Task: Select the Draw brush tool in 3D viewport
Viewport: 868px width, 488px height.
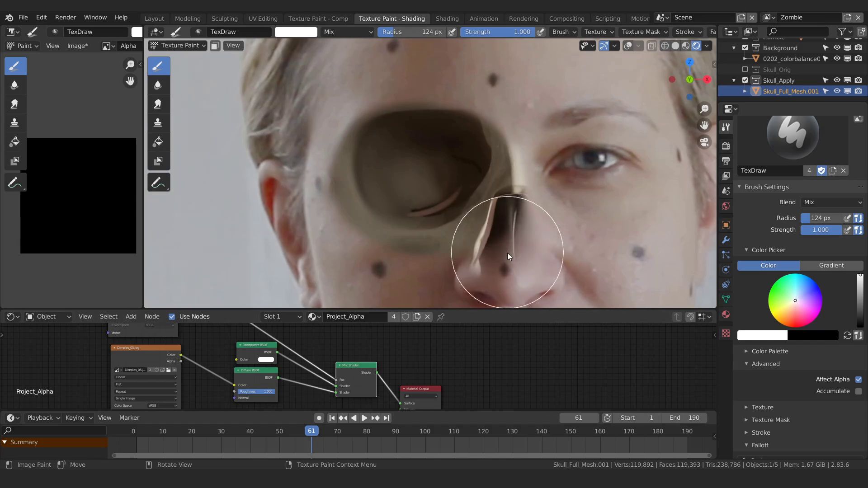Action: 158,66
